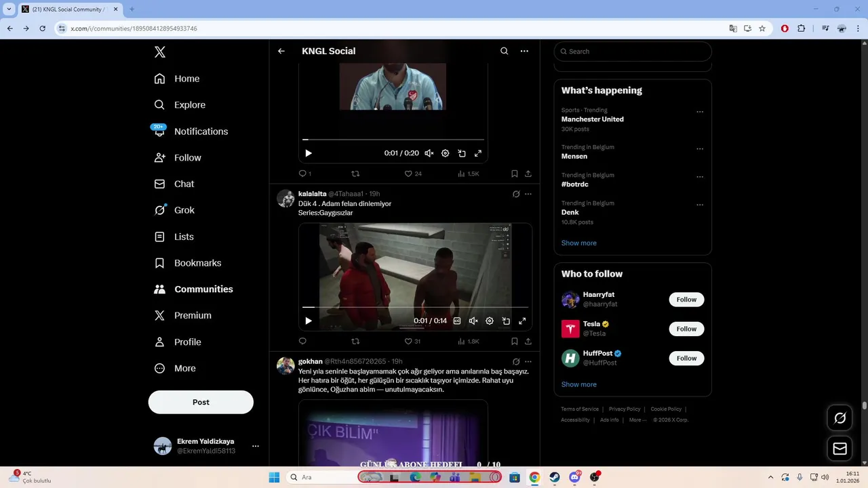The width and height of the screenshot is (868, 488).
Task: Open settings of the 0:20 video
Action: (x=446, y=153)
